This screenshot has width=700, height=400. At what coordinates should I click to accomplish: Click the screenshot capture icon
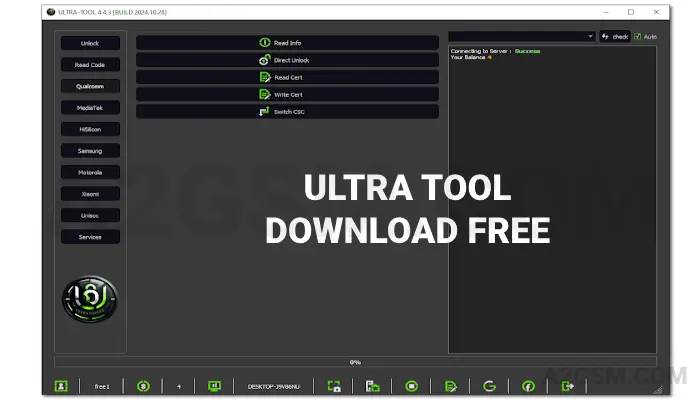point(334,386)
